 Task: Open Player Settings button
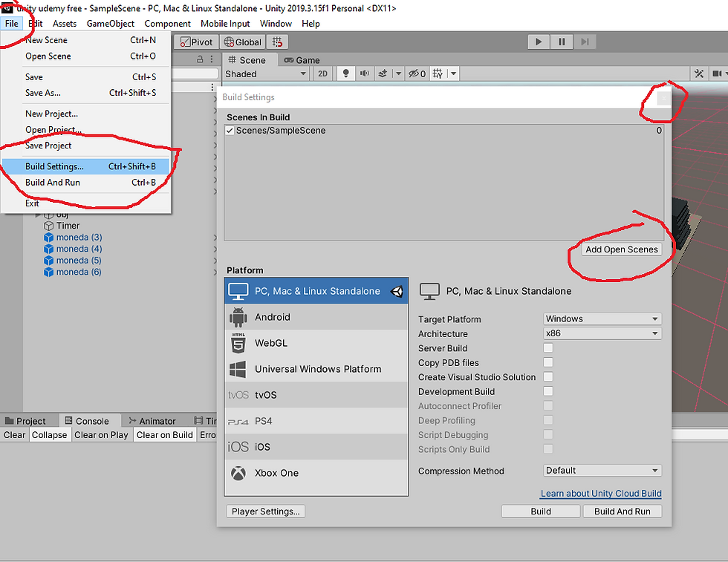[266, 512]
